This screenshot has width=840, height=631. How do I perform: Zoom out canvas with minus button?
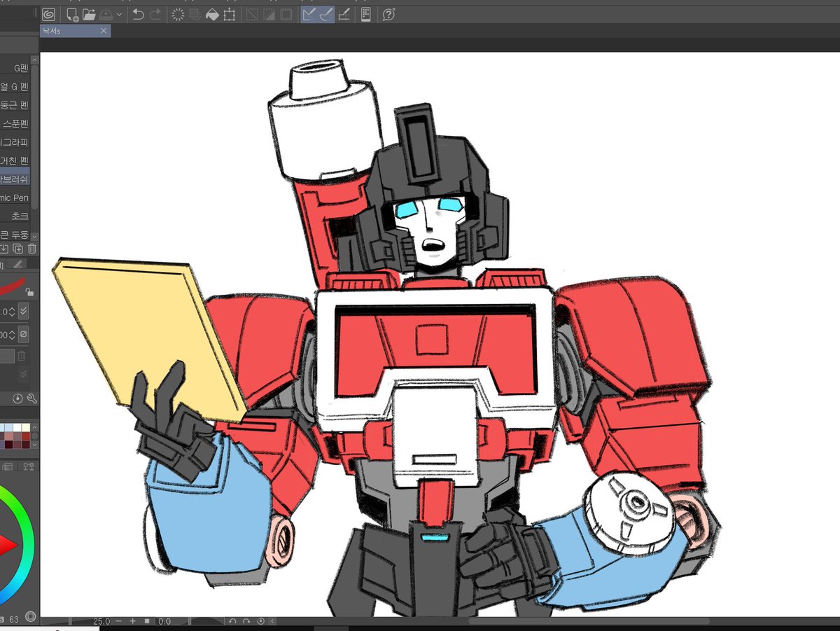point(118,620)
